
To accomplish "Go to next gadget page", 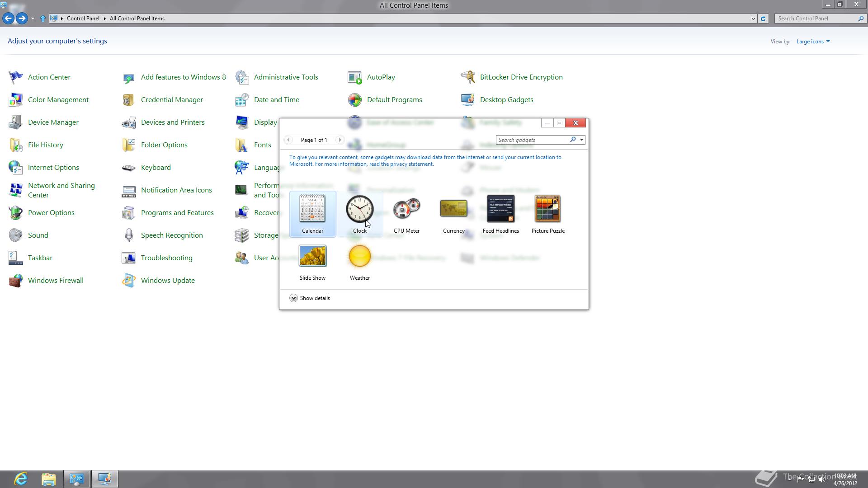I will point(340,140).
